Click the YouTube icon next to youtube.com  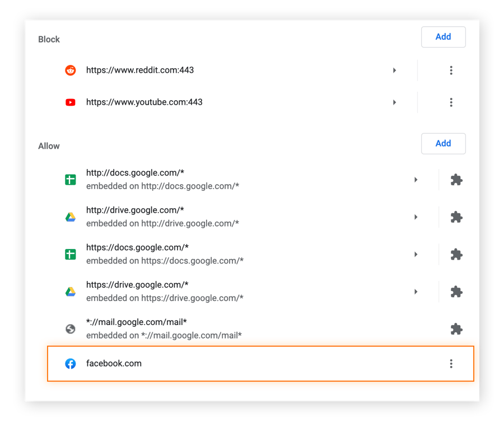click(x=71, y=102)
